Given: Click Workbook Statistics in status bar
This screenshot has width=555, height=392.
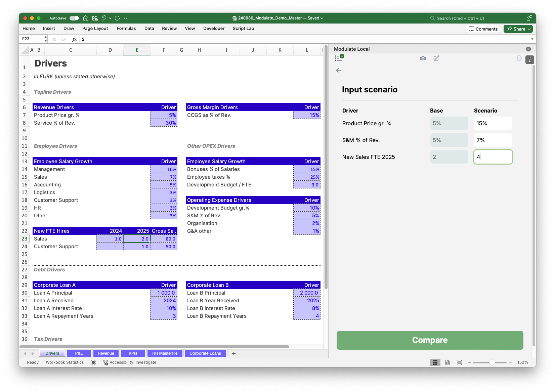Looking at the screenshot, I should tap(65, 362).
